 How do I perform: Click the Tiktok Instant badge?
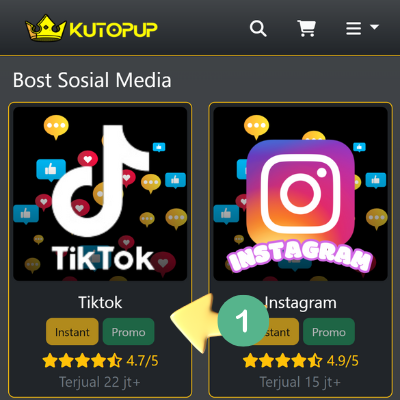72,332
